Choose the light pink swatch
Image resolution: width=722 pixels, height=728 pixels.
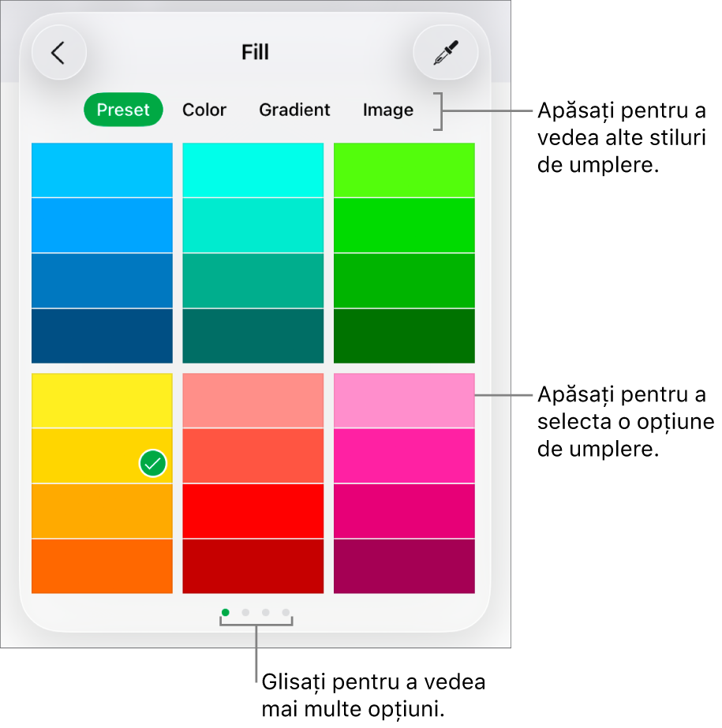[404, 400]
